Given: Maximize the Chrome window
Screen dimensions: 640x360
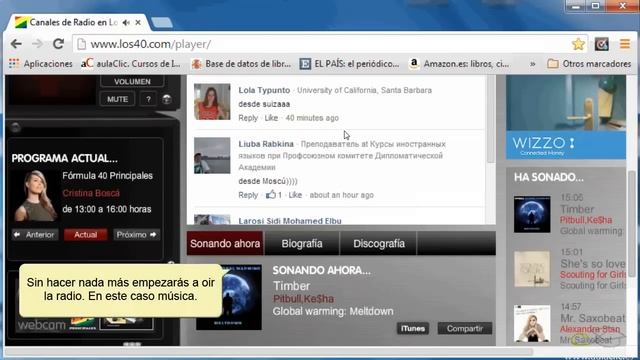Looking at the screenshot, I should (596, 6).
